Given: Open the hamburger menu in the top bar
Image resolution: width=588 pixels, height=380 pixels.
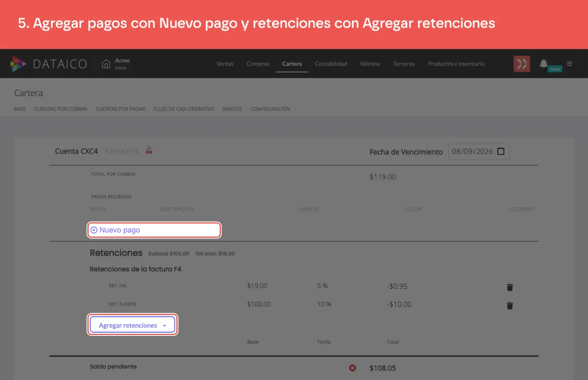Looking at the screenshot, I should [570, 64].
